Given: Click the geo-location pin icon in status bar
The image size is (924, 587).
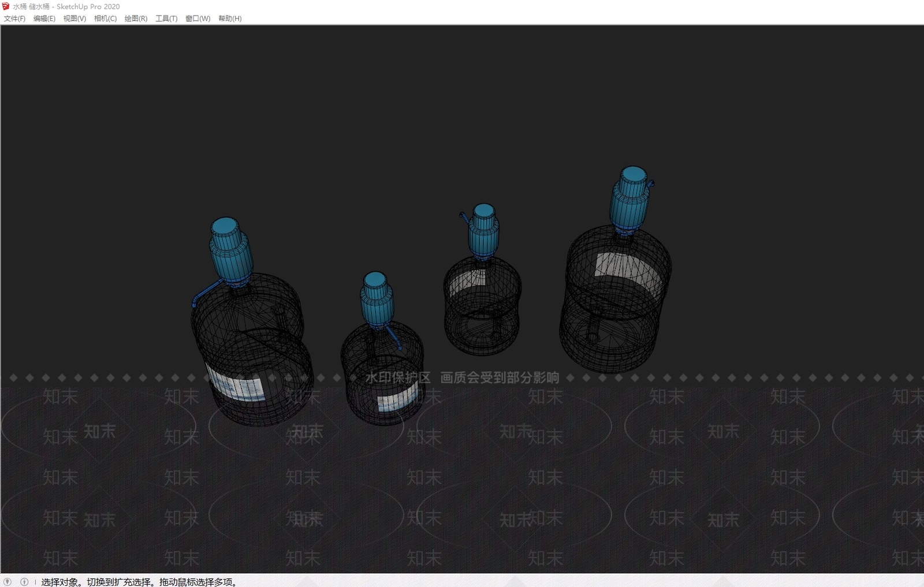Looking at the screenshot, I should click(8, 582).
